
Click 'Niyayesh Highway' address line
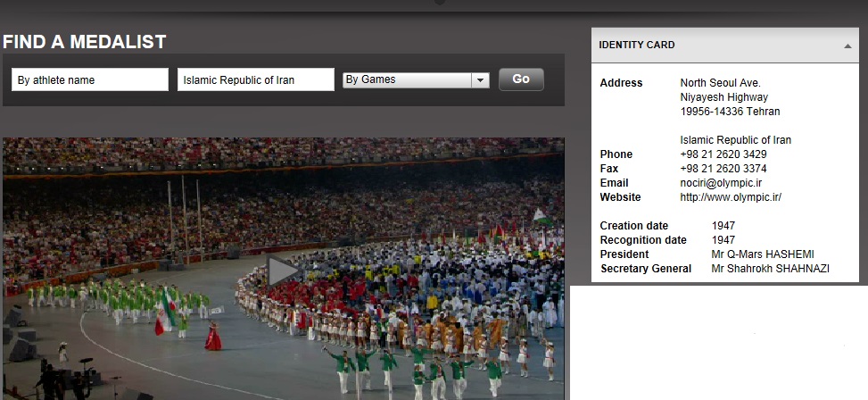pos(723,97)
